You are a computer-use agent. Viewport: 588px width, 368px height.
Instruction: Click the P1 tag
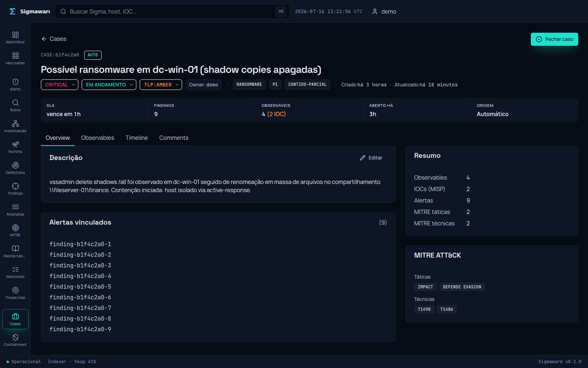pyautogui.click(x=275, y=85)
